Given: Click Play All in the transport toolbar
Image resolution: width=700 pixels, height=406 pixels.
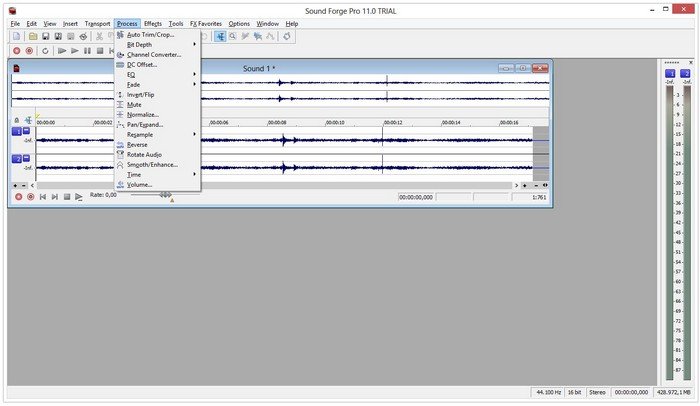Looking at the screenshot, I should [62, 51].
